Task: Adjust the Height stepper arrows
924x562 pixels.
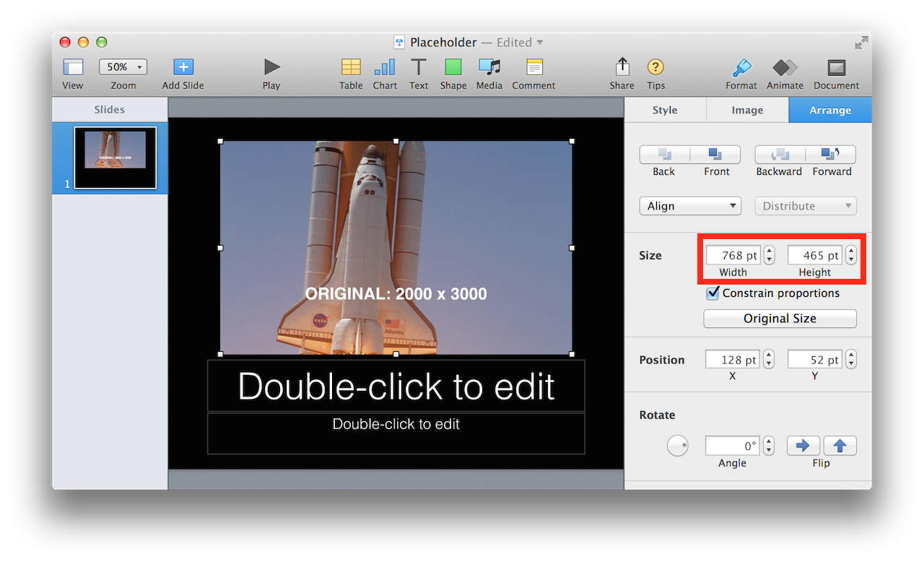Action: point(851,256)
